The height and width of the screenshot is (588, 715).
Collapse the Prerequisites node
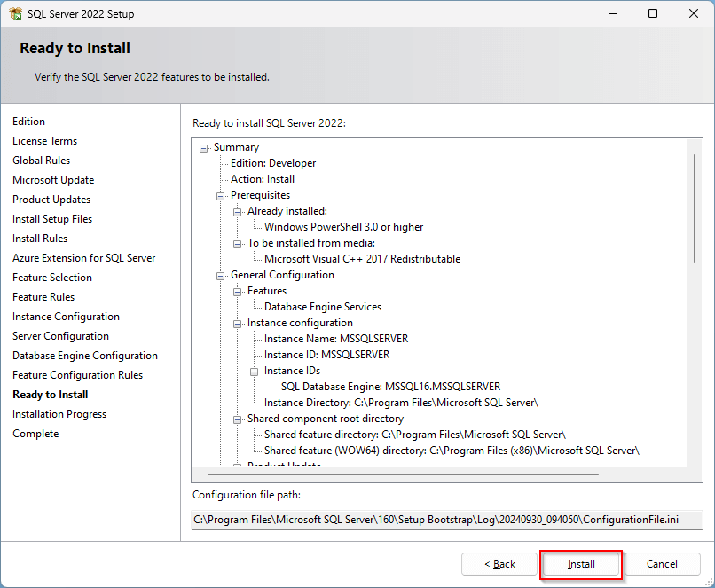221,195
